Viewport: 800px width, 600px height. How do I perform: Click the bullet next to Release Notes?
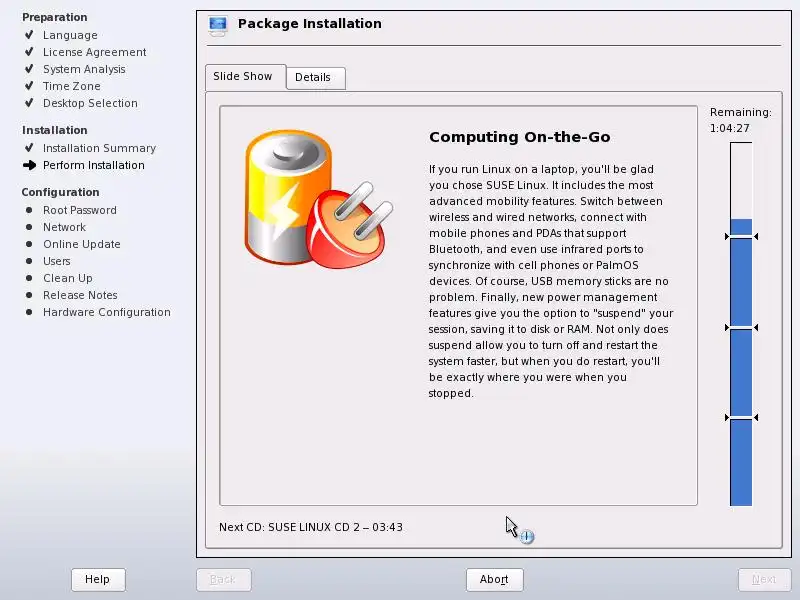(29, 295)
